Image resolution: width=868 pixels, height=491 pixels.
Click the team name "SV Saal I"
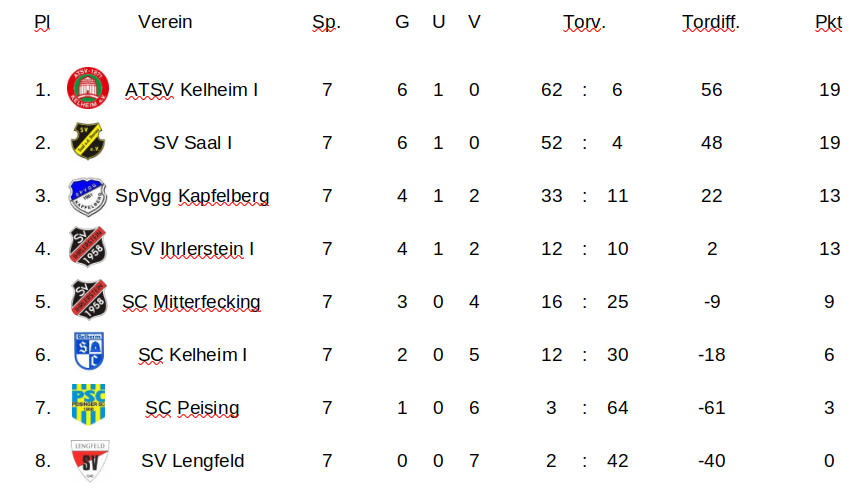coord(193,143)
